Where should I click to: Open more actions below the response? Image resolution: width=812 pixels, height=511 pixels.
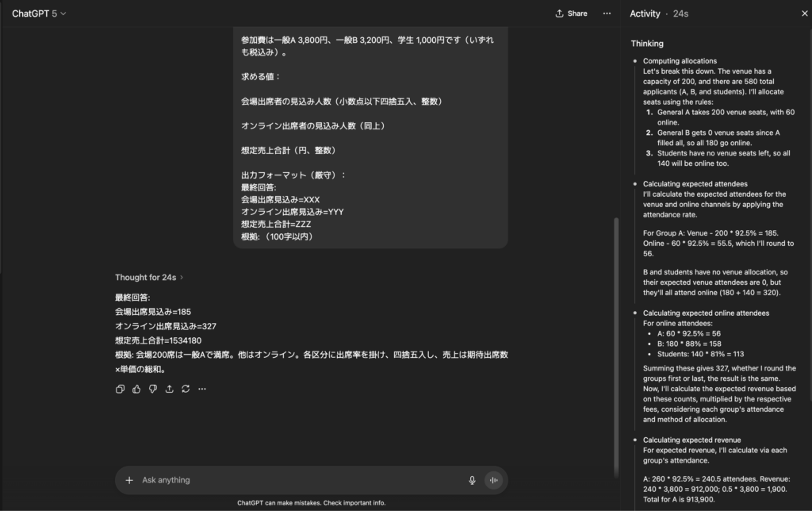202,389
